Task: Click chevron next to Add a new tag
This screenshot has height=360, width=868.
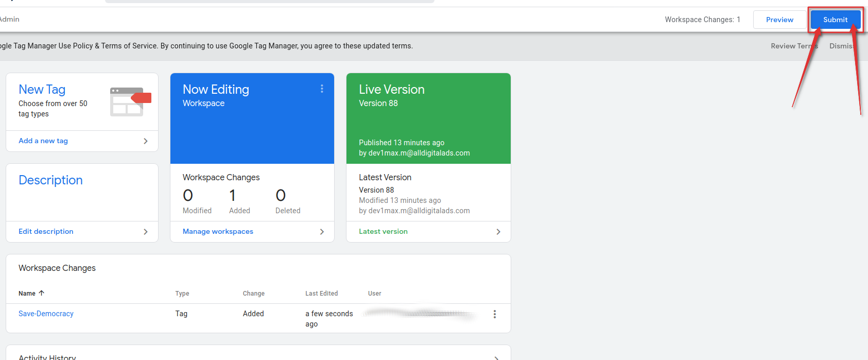Action: click(146, 141)
